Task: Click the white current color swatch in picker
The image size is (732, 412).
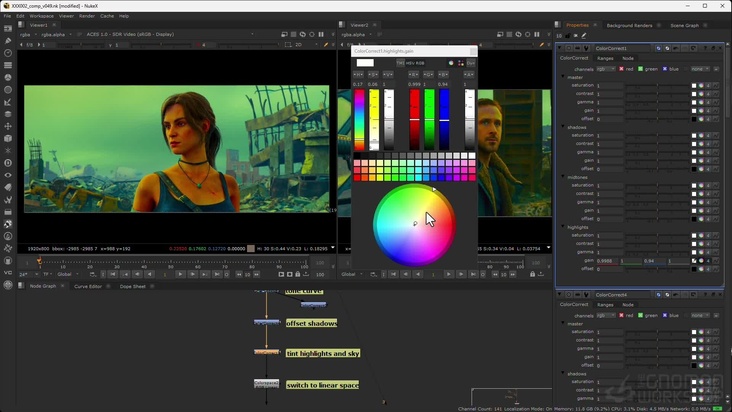Action: (365, 63)
